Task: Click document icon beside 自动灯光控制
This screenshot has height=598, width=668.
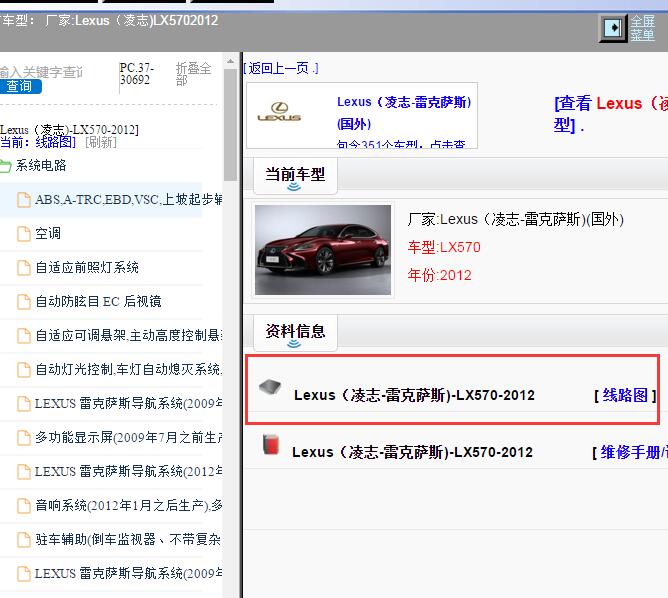Action: (x=24, y=370)
